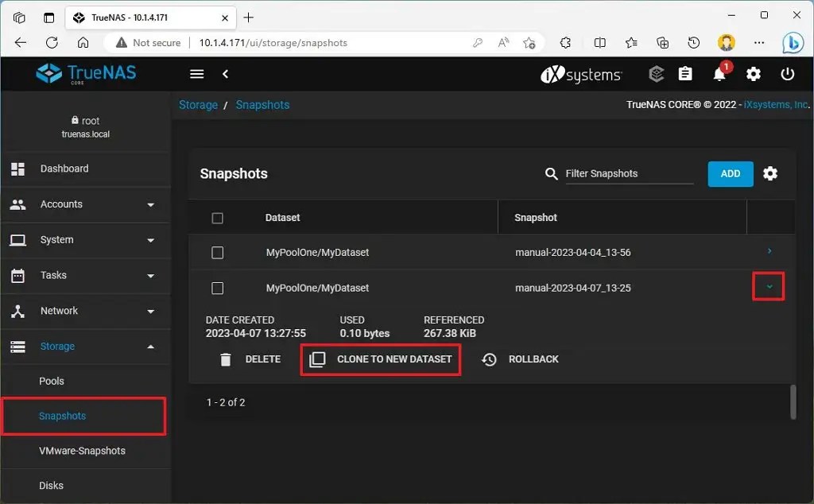Expand details for manual-2023-04-04_13-56
814x504 pixels.
[x=768, y=250]
